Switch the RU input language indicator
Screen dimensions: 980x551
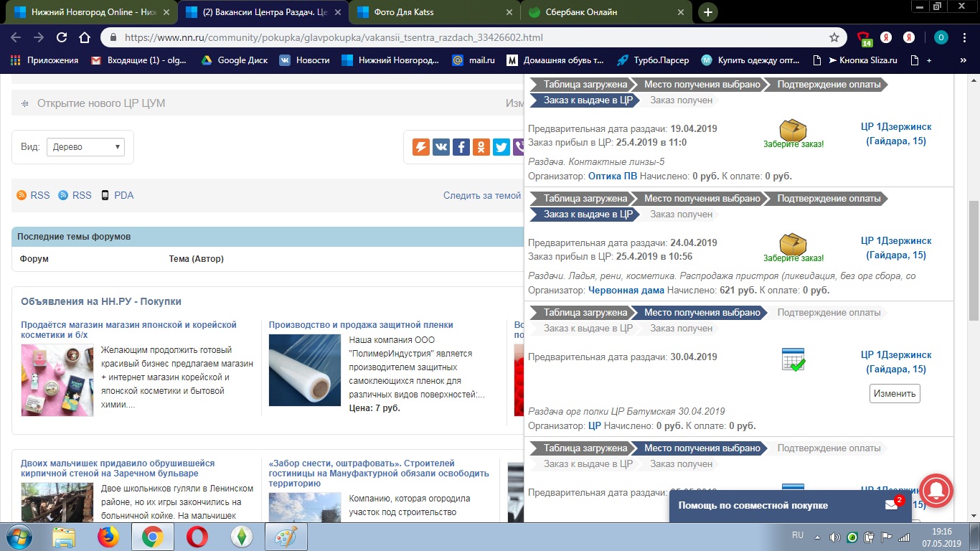(798, 535)
